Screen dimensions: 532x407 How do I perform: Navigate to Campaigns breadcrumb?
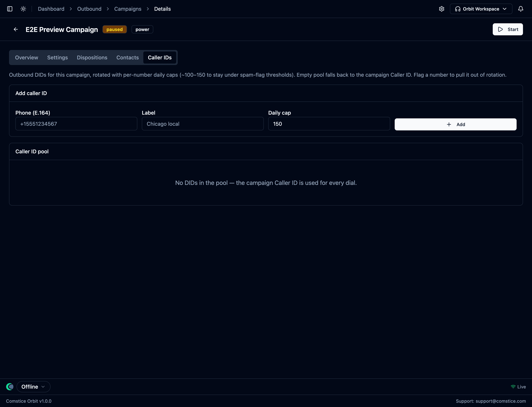click(128, 9)
